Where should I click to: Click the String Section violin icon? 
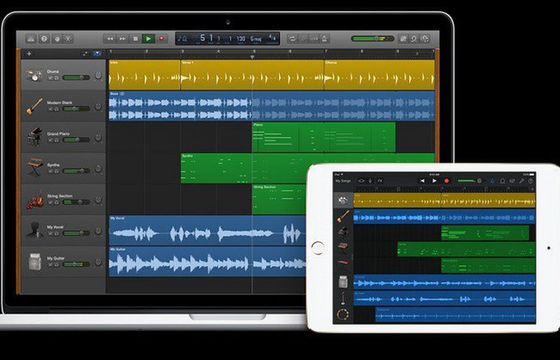(x=35, y=201)
